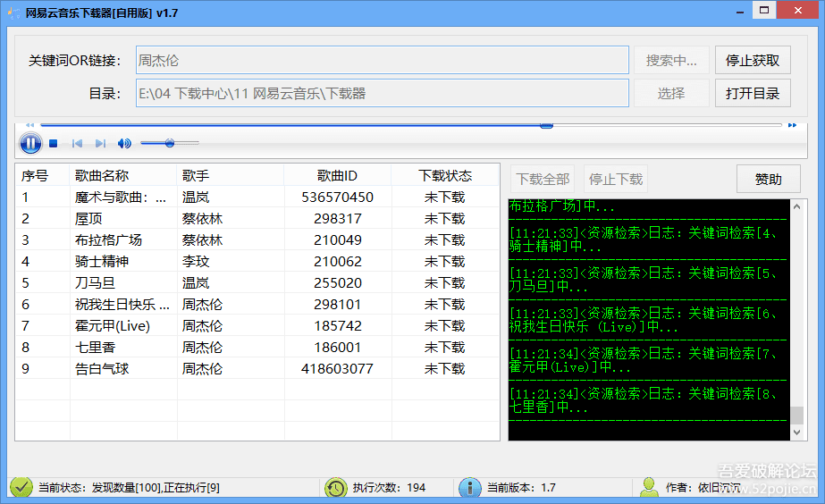Click the fast-forward arrows right of seek bar
Image resolution: width=825 pixels, height=504 pixels.
click(x=792, y=125)
